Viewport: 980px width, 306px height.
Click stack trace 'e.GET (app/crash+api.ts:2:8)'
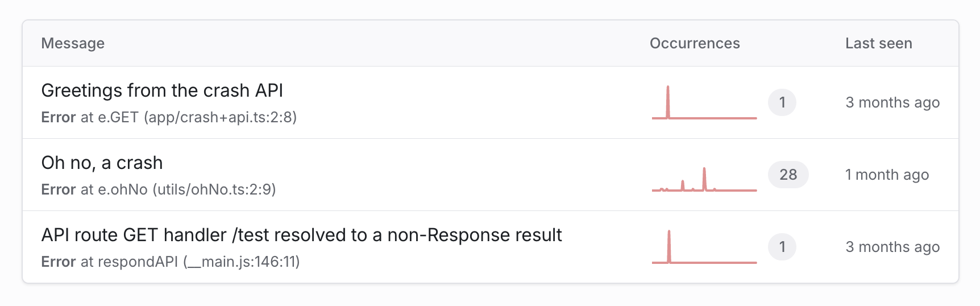pos(197,117)
